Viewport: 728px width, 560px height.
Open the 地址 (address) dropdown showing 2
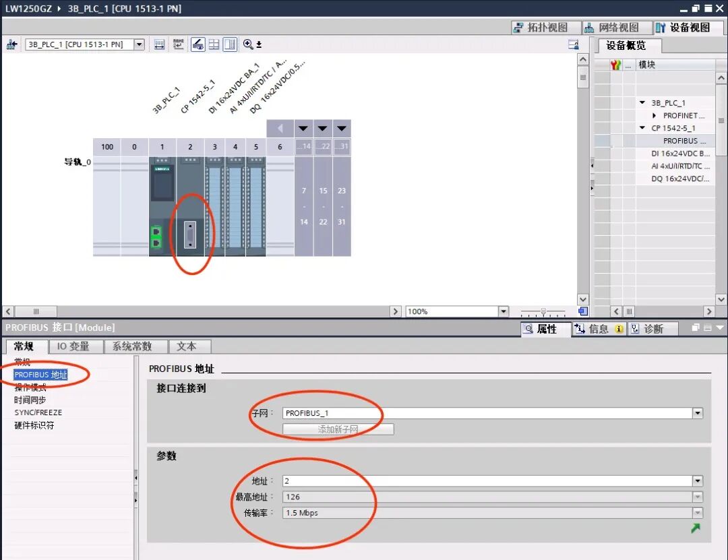tap(698, 481)
